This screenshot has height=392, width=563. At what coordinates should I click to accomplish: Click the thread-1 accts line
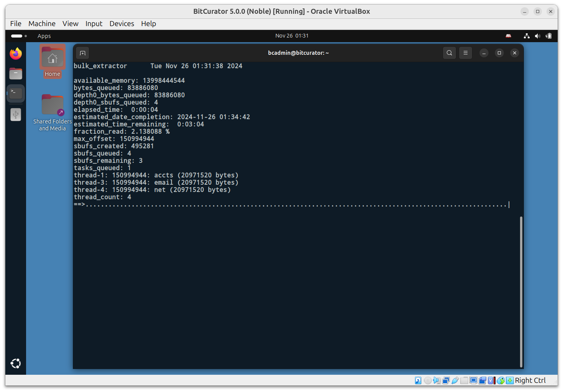156,175
